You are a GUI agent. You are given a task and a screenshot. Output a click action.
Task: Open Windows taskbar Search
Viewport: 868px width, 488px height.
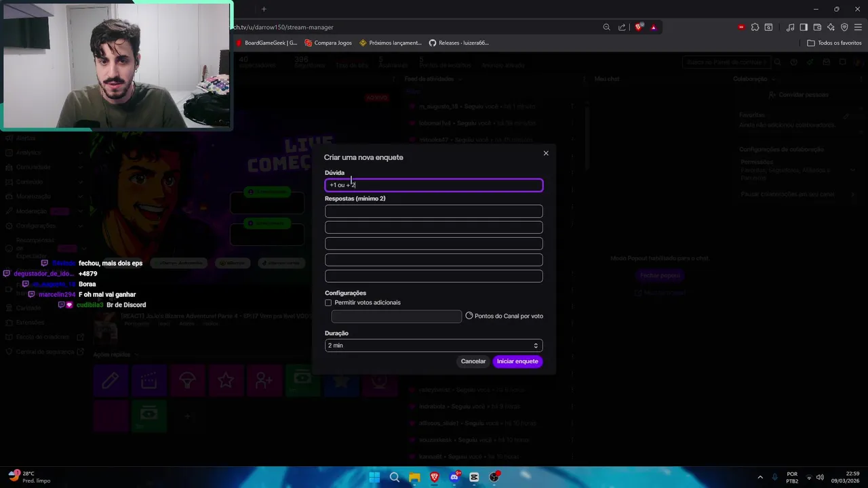coord(395,477)
